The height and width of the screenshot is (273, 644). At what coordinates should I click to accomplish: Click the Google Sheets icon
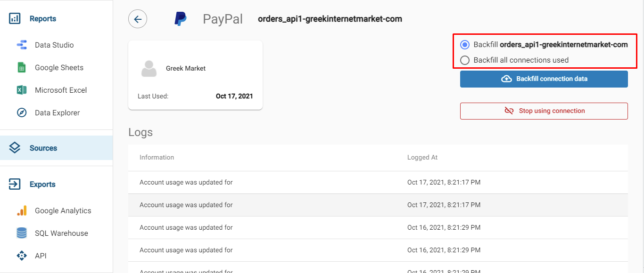(22, 68)
